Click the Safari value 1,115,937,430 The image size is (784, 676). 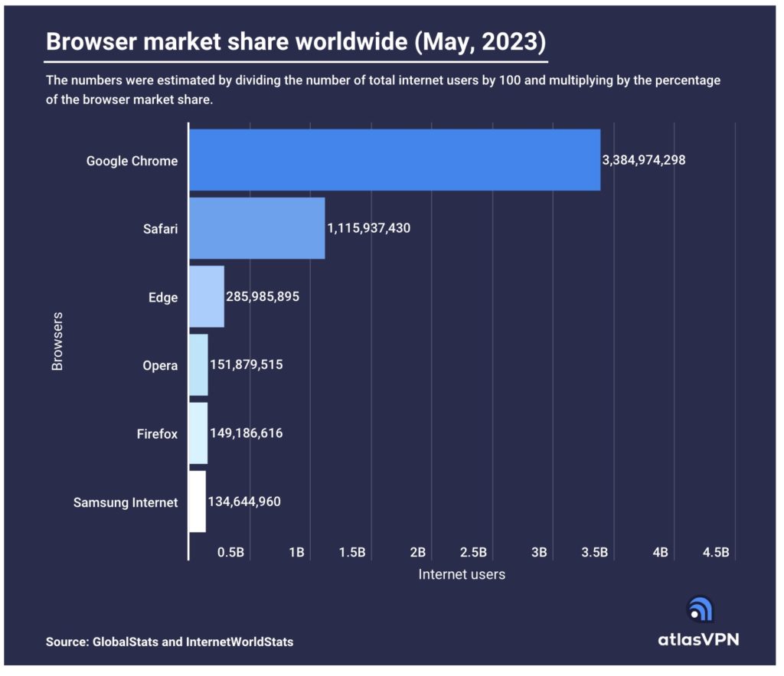(x=369, y=228)
